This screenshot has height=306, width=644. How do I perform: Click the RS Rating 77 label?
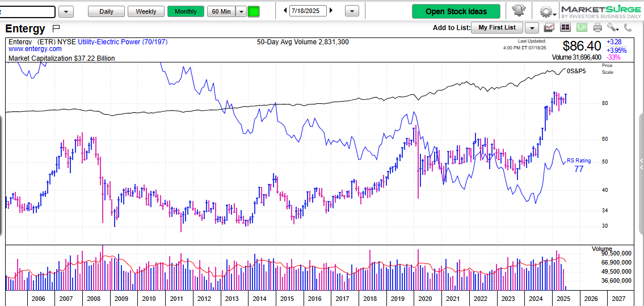tap(579, 165)
